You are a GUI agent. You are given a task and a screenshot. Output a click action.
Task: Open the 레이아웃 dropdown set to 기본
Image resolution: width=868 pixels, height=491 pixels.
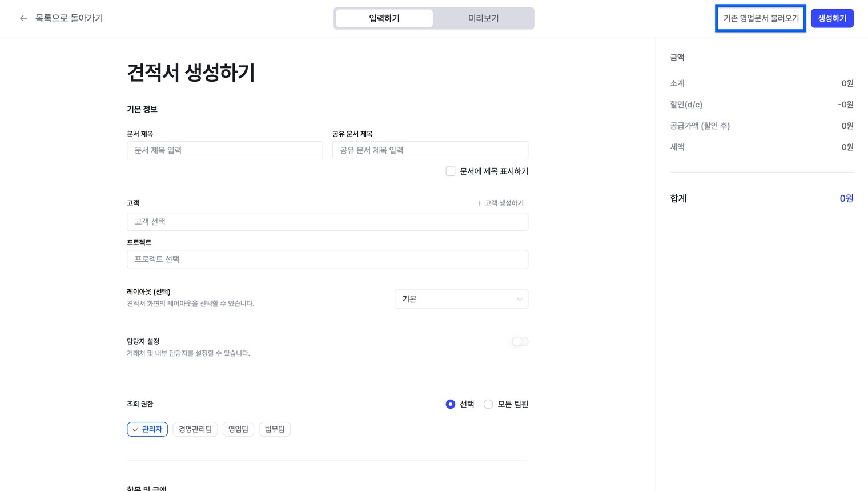[x=461, y=299]
